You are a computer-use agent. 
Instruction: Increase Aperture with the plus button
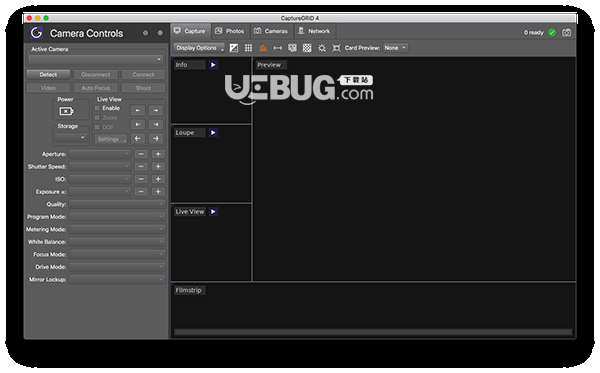click(158, 154)
